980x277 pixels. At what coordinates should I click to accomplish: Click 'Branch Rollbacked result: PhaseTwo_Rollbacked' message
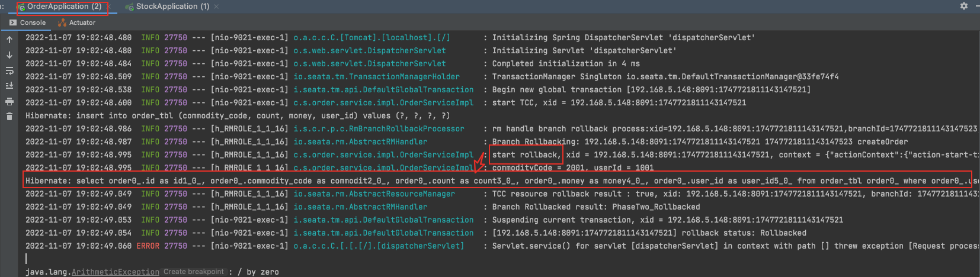596,207
